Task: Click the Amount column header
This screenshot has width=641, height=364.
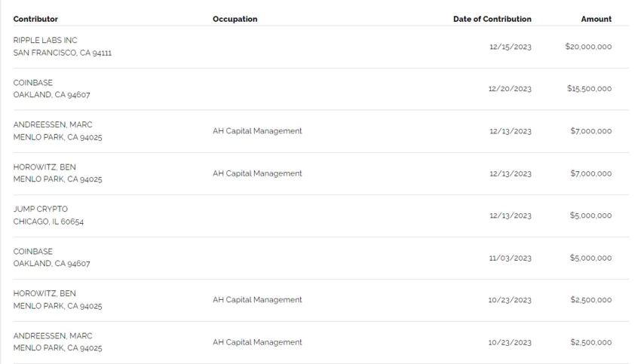Action: (x=596, y=19)
